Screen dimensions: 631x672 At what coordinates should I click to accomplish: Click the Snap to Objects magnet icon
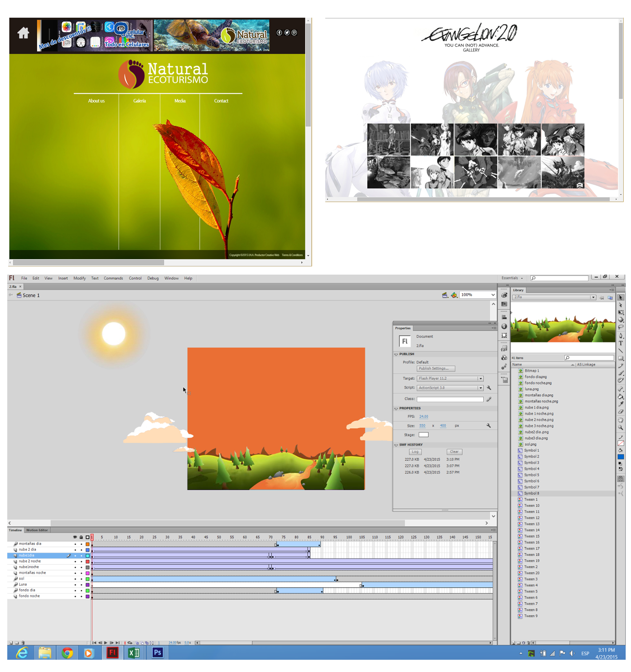click(621, 479)
